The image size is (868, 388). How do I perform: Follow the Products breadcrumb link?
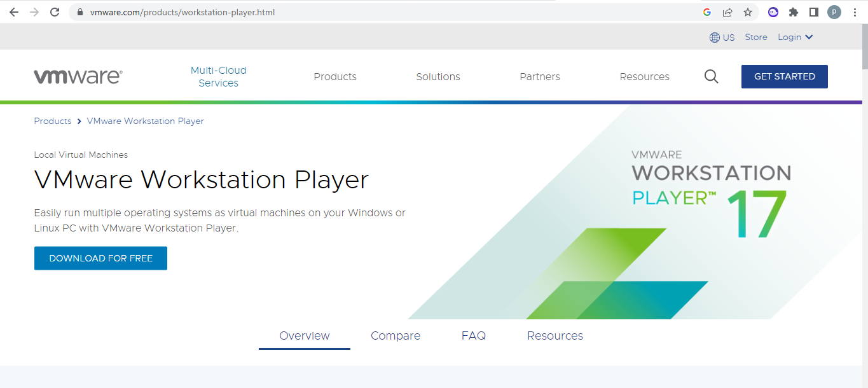[52, 121]
